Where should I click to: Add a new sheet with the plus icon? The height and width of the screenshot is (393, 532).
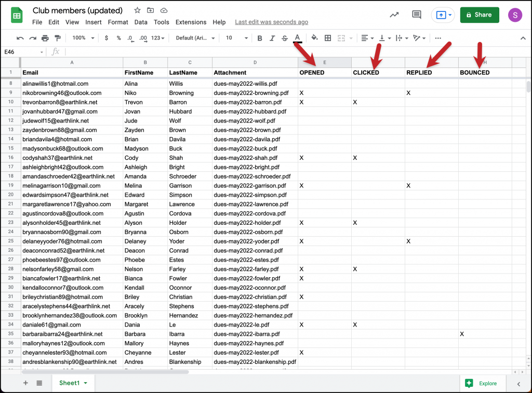(25, 383)
